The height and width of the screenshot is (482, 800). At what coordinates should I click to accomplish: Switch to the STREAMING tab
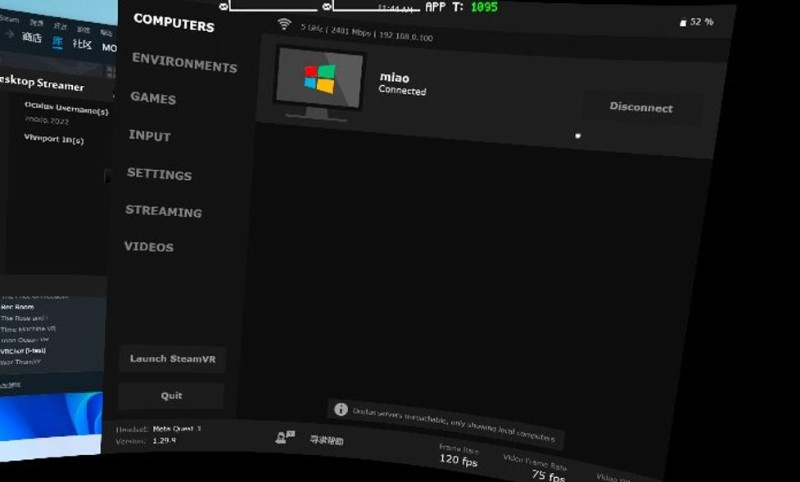point(164,211)
